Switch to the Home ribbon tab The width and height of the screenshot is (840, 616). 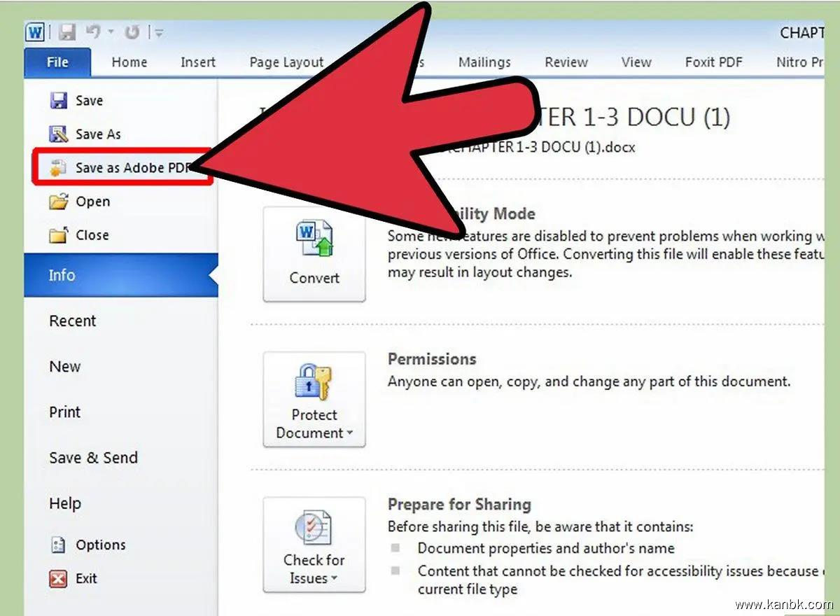pos(129,62)
